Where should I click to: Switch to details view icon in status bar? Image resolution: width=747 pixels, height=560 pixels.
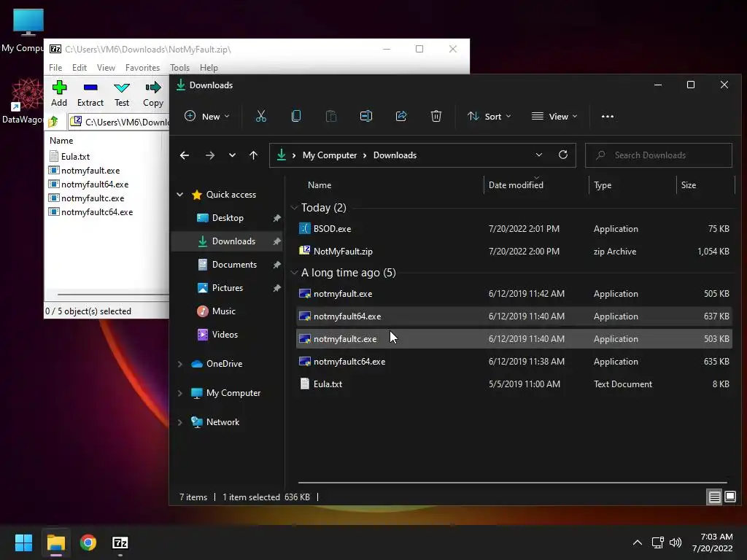click(715, 497)
